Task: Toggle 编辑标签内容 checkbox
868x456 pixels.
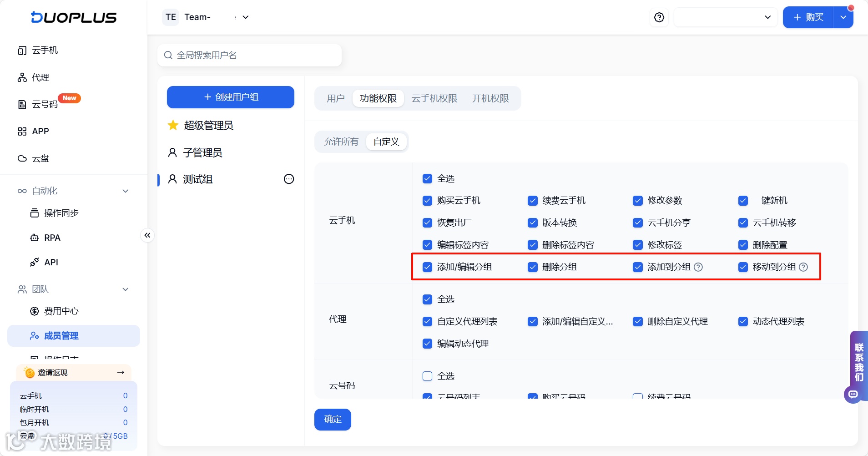Action: click(x=427, y=245)
